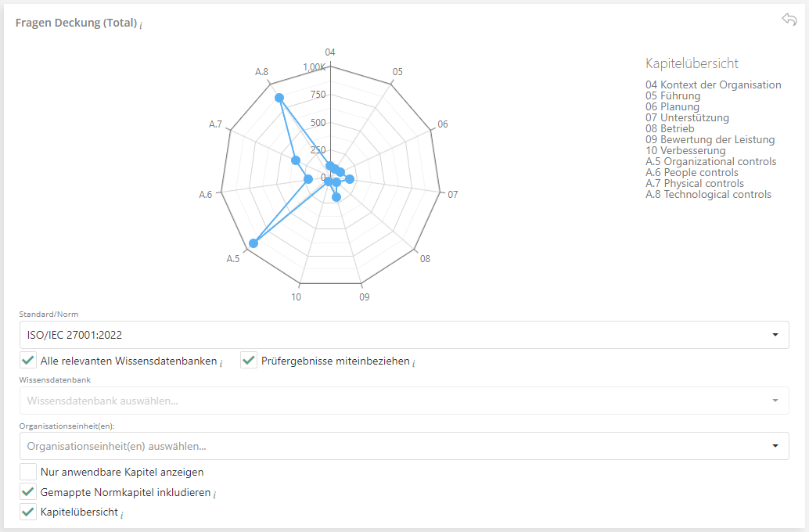The height and width of the screenshot is (532, 809).
Task: Click info icon beside Fragen Deckung title
Action: point(141,25)
